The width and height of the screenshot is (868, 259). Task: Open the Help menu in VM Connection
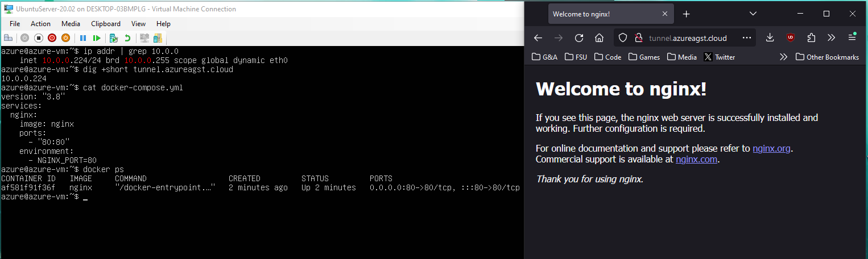(x=163, y=24)
